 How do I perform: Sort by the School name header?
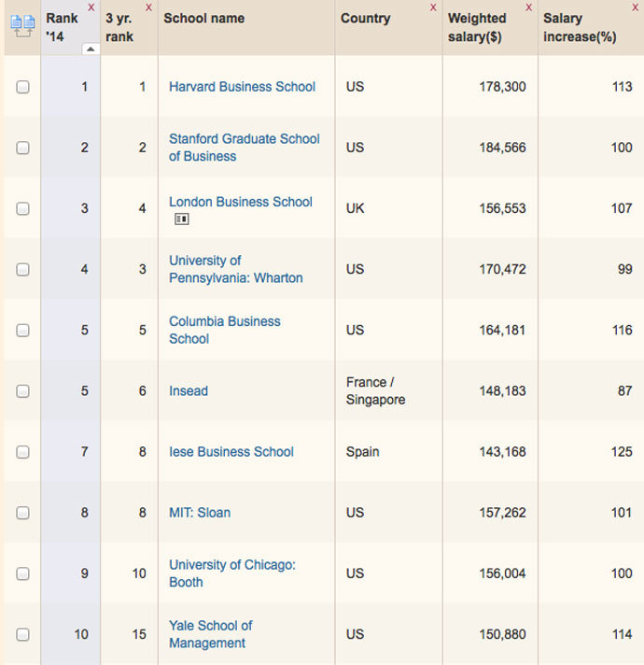[203, 19]
